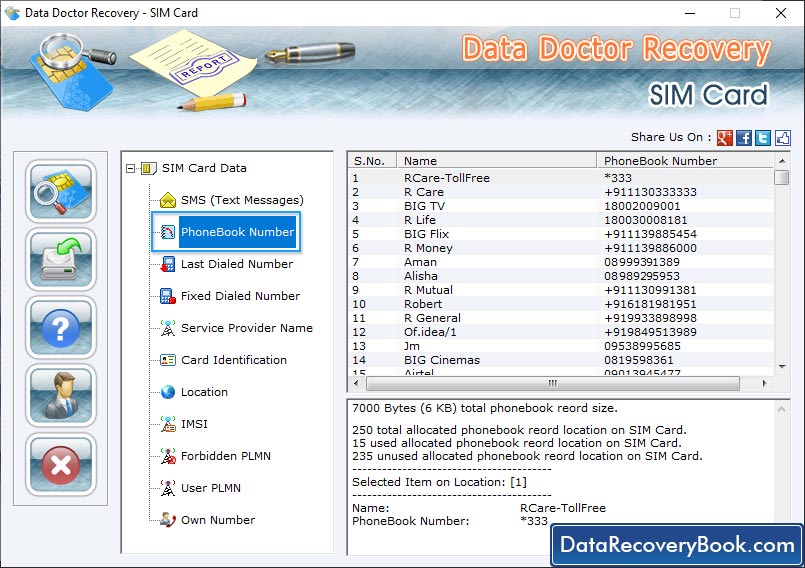Select PhoneBook Number tree item
The height and width of the screenshot is (568, 805).
tap(237, 232)
